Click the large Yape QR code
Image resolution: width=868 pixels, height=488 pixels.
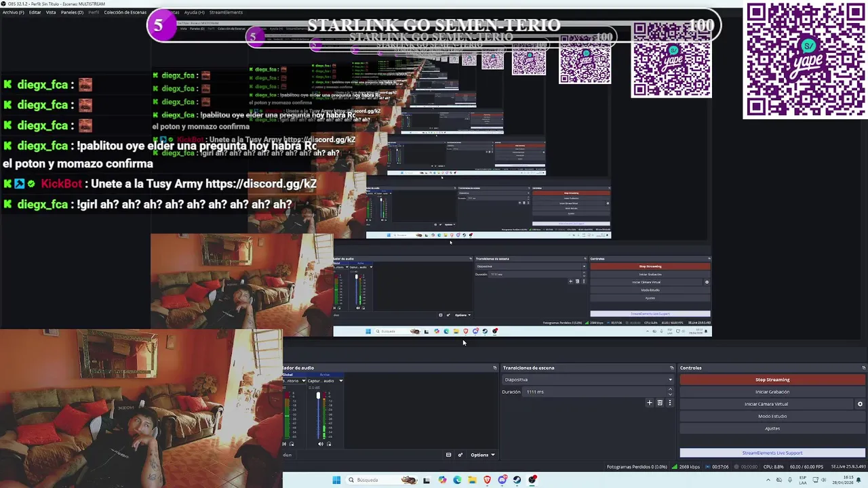pos(805,60)
